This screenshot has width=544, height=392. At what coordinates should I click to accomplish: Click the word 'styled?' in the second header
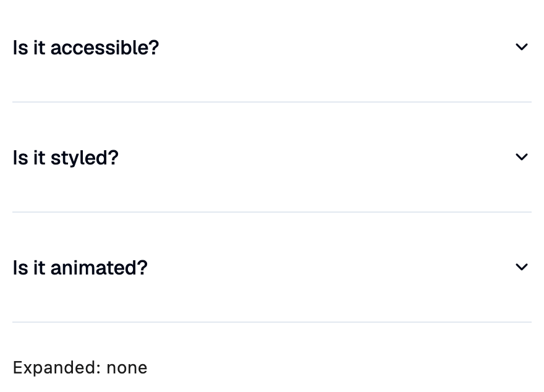[85, 158]
